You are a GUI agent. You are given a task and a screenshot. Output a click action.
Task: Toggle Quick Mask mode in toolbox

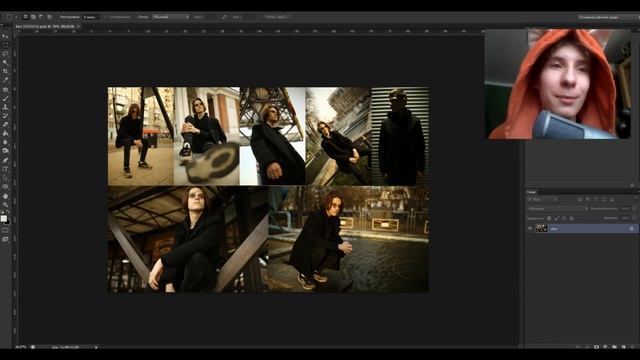(5, 230)
